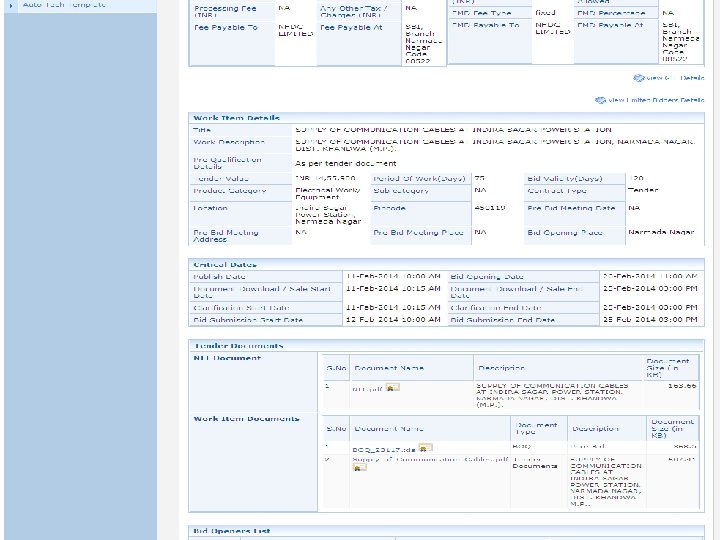This screenshot has width=720, height=540.
Task: Download Supply of Communication Cables.pdf
Action: pyautogui.click(x=430, y=459)
